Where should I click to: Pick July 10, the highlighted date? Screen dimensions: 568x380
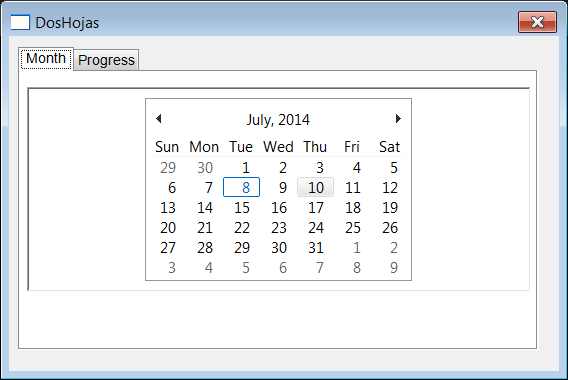click(315, 187)
